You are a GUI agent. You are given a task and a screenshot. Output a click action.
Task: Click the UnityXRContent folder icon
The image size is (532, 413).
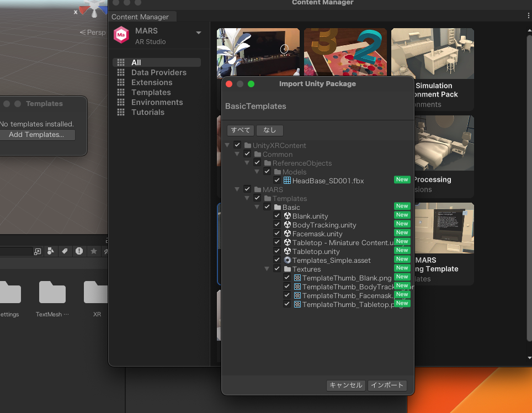[248, 145]
